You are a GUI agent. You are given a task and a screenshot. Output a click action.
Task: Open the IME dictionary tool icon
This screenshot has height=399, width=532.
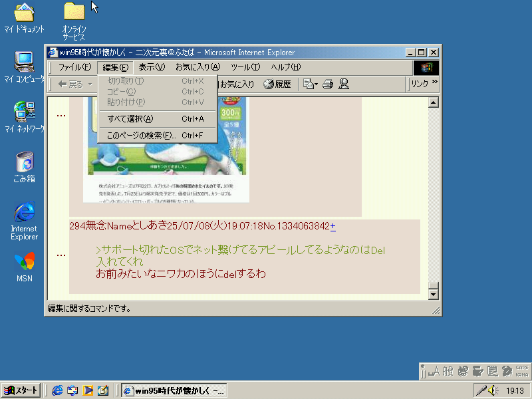point(478,372)
